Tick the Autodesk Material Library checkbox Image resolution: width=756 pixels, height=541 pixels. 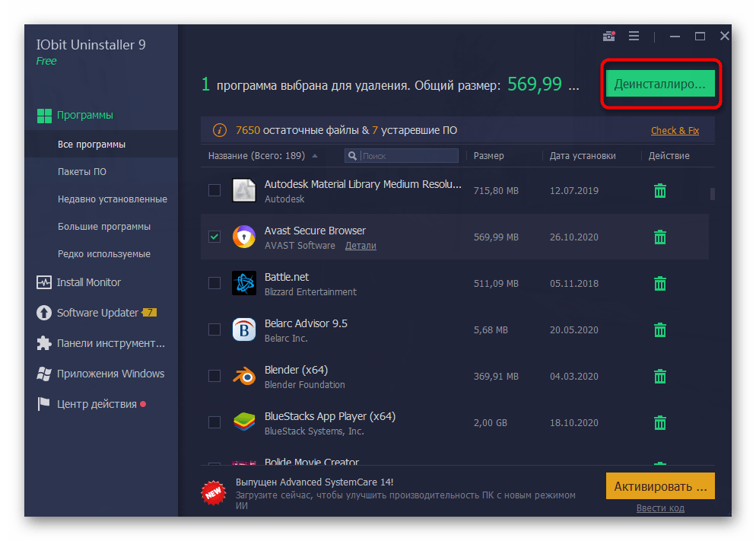pyautogui.click(x=214, y=190)
